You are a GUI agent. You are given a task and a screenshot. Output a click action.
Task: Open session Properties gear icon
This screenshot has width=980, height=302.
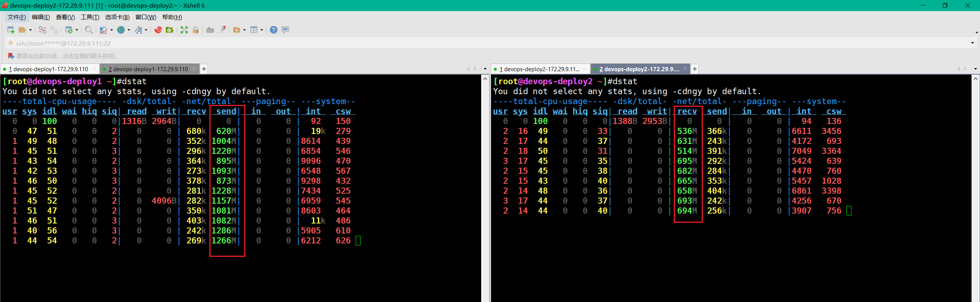[69, 30]
